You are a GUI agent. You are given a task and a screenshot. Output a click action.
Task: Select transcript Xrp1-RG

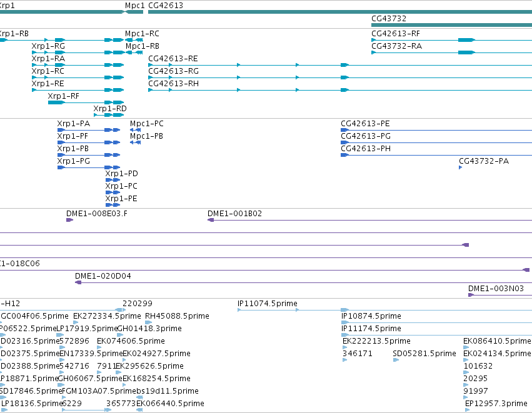[48, 46]
